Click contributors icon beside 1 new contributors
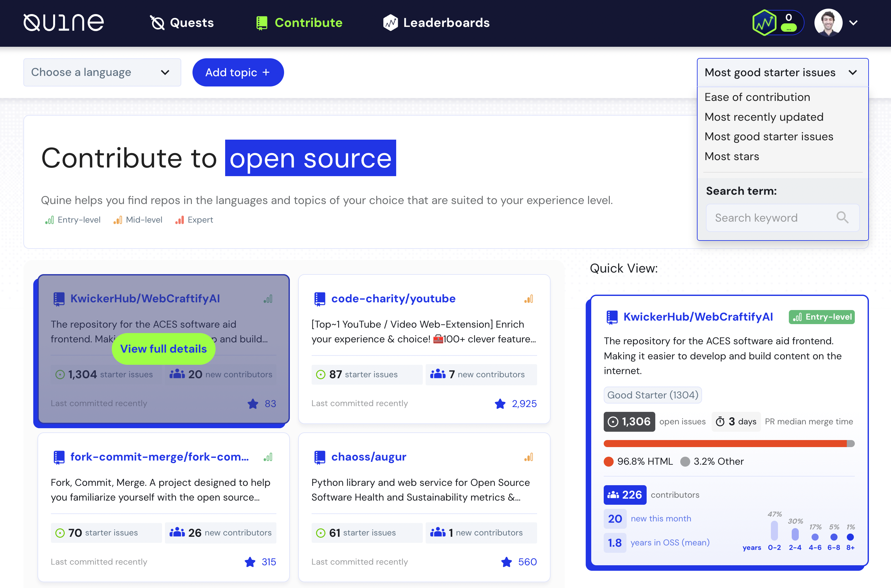Viewport: 891px width, 588px height. click(x=437, y=532)
